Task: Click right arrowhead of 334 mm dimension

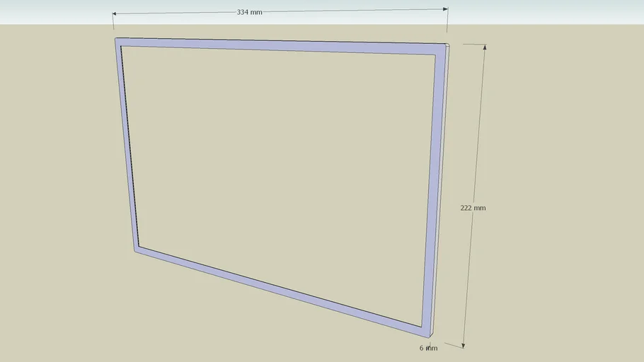Action: 445,9
